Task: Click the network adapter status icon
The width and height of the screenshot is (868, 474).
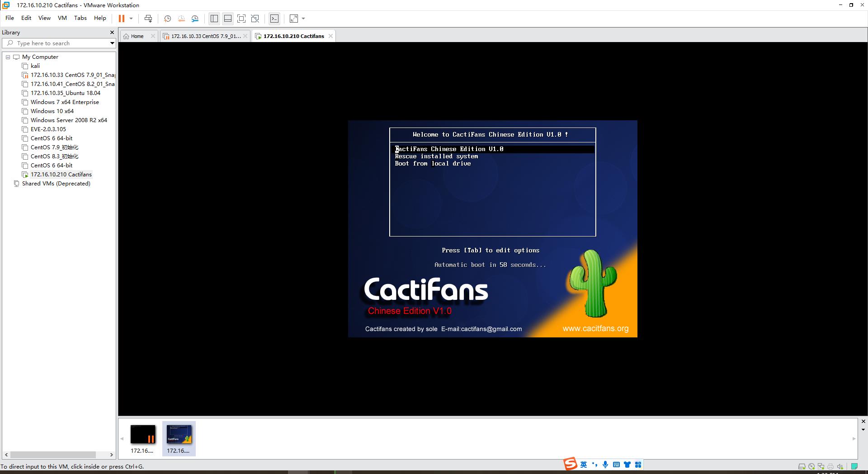Action: coord(821,466)
